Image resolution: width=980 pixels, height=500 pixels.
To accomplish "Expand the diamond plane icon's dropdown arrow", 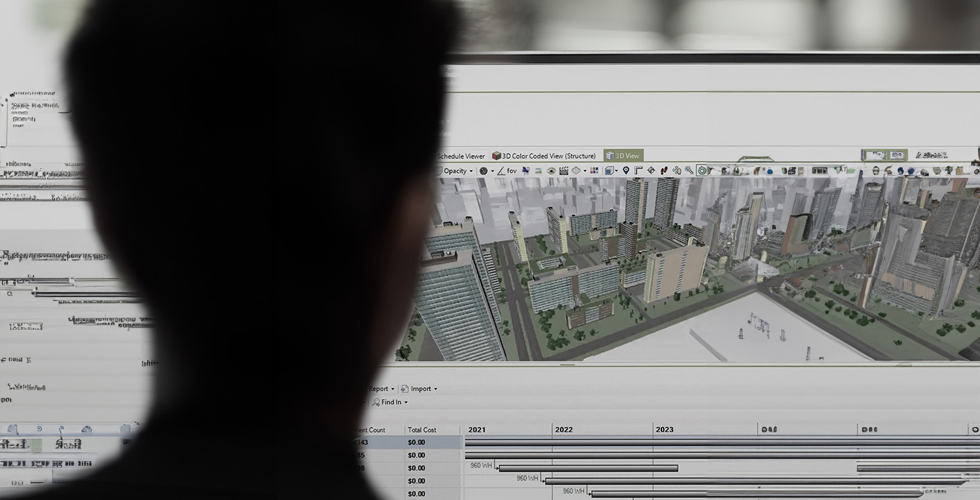I will [x=585, y=171].
